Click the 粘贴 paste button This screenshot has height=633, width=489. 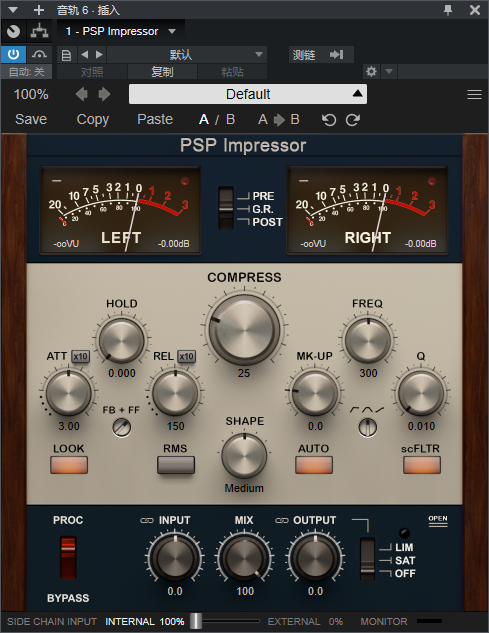232,72
